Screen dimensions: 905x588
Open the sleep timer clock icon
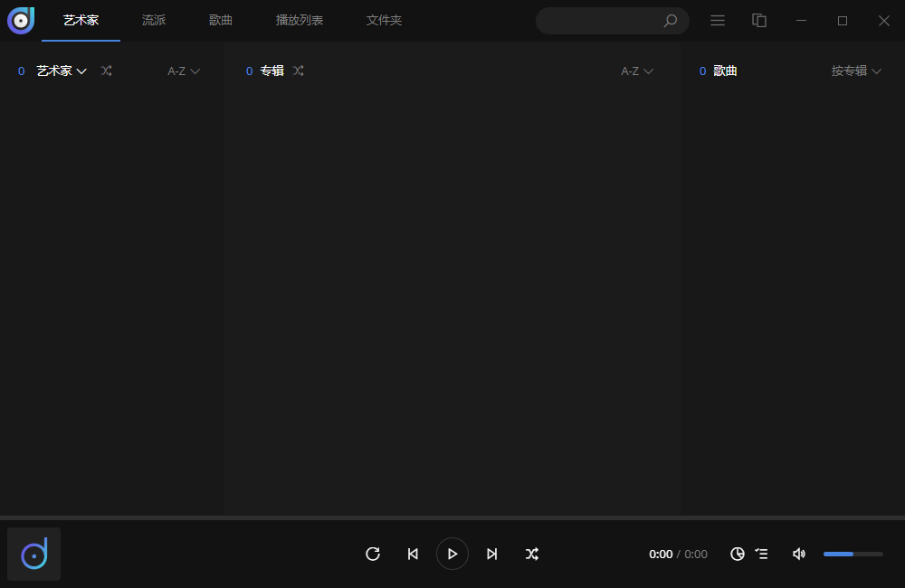[x=737, y=554]
